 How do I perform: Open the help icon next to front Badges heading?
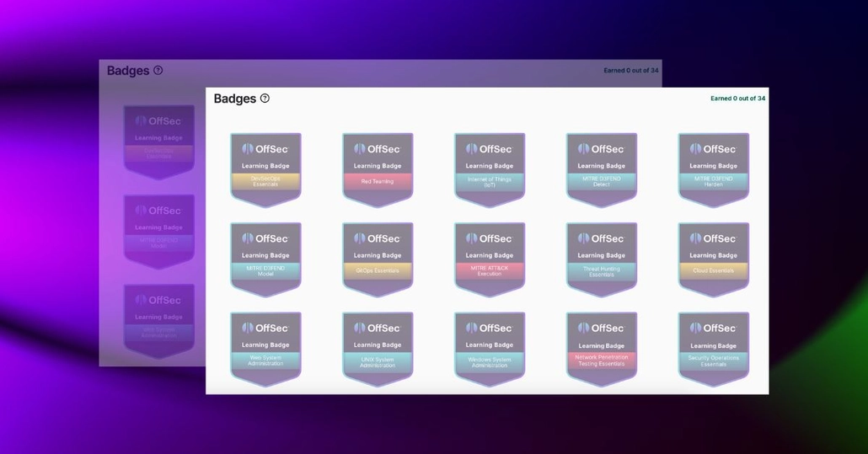point(265,99)
